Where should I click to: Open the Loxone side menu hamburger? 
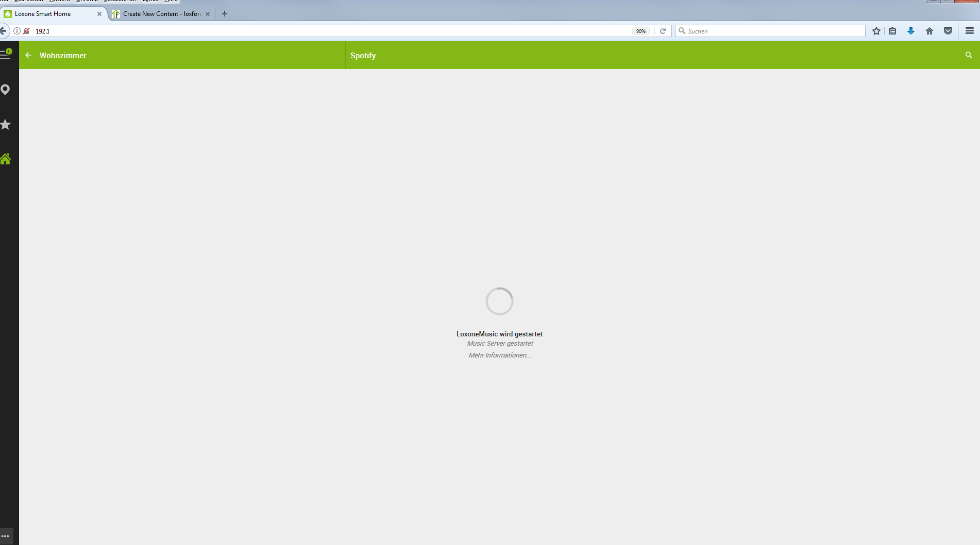coord(5,54)
